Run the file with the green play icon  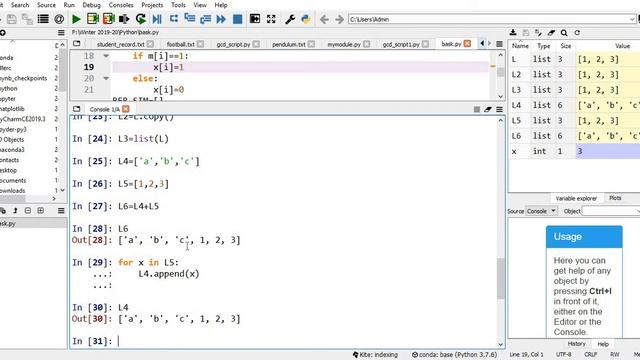point(76,19)
